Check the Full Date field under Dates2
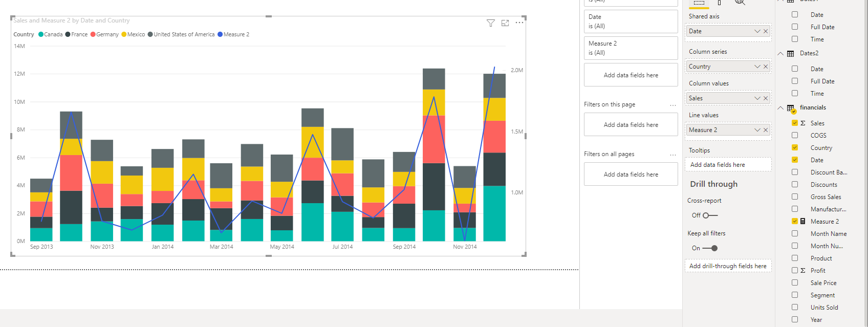Screen dimensions: 868x327 [x=795, y=81]
